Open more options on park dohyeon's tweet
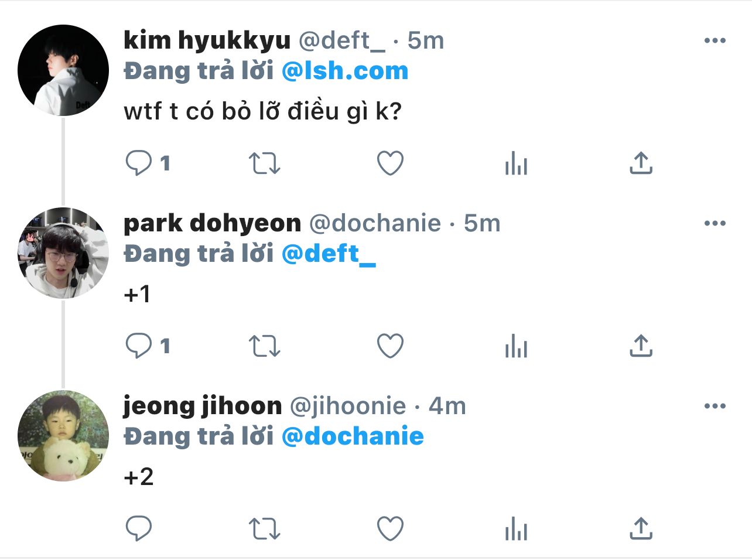 (715, 223)
